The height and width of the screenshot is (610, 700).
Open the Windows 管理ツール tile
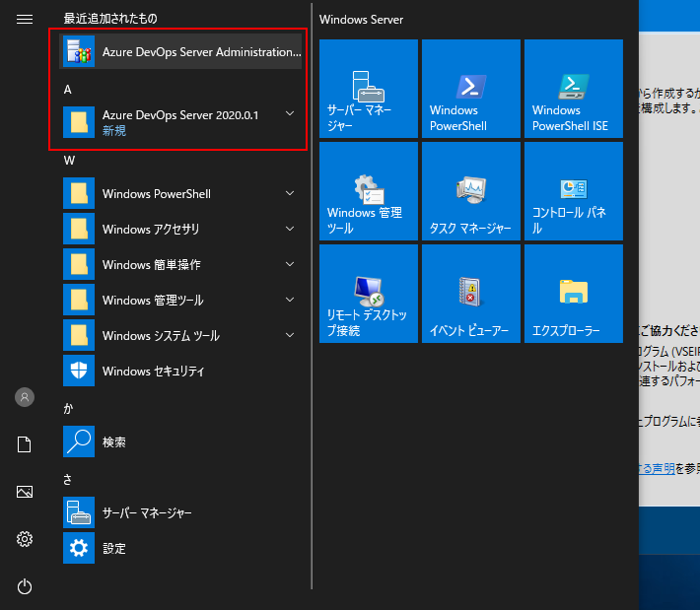click(x=369, y=191)
